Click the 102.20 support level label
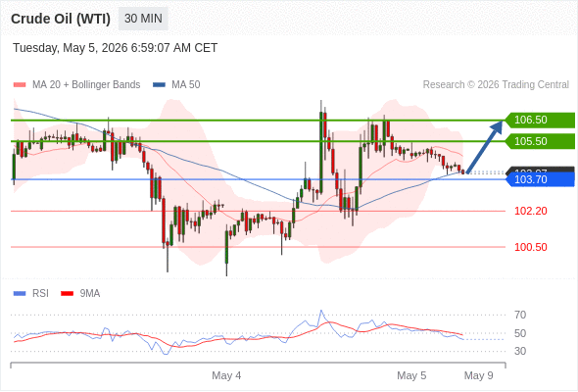The width and height of the screenshot is (578, 392). 530,211
